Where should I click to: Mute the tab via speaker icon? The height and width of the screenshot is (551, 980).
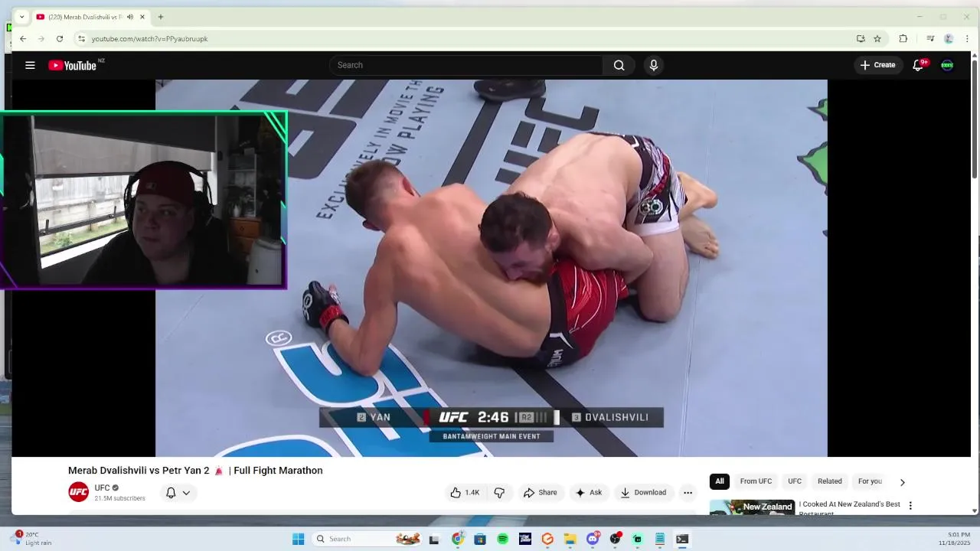130,17
